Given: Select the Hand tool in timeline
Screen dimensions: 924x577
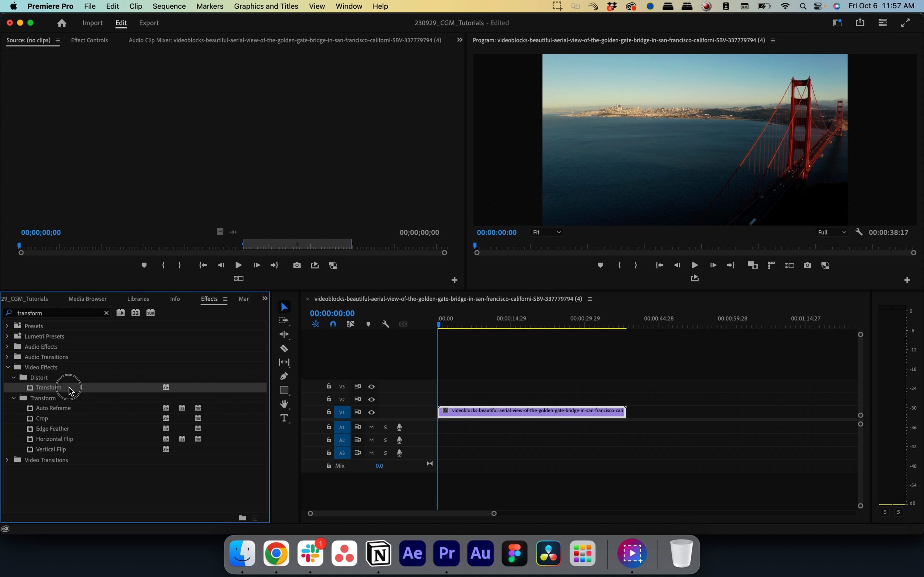Looking at the screenshot, I should 284,404.
